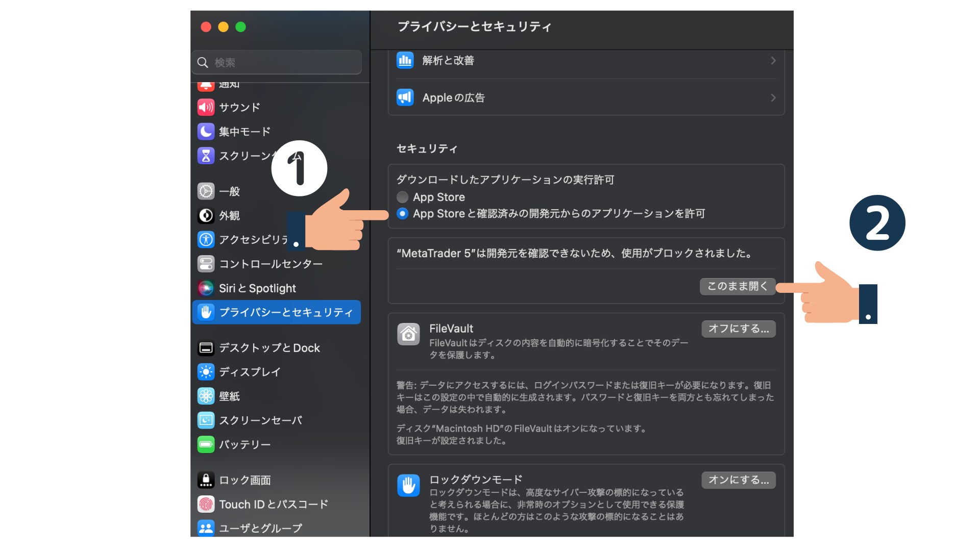Click the ロック画面 label in sidebar

(244, 480)
